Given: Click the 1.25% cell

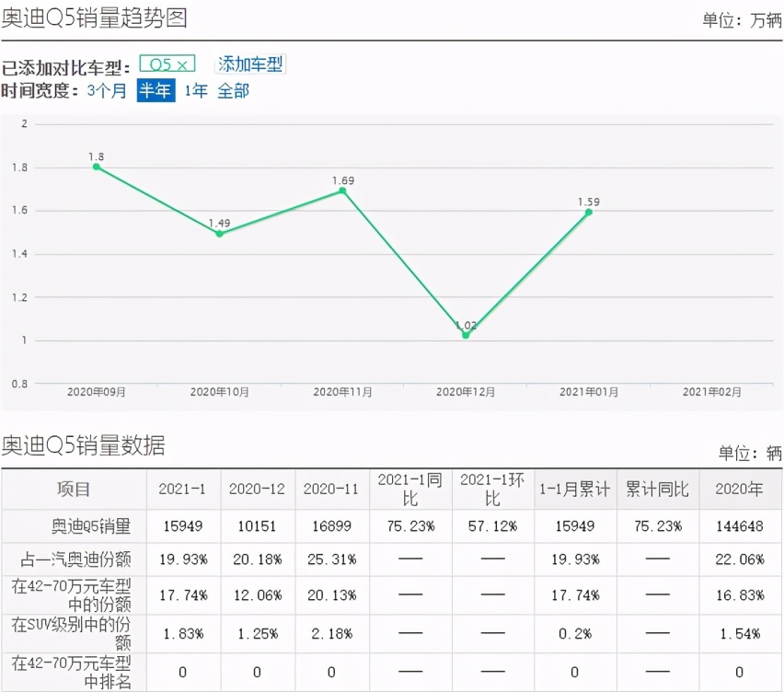Looking at the screenshot, I should click(x=257, y=633).
